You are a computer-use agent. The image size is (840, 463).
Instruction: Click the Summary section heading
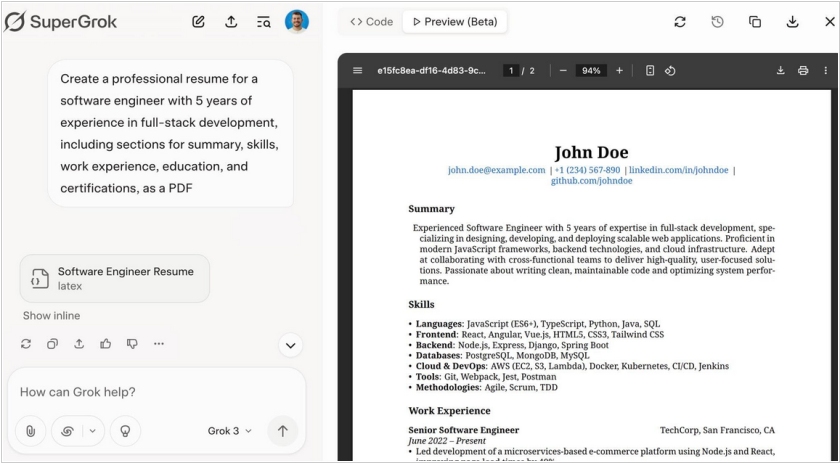pos(431,209)
